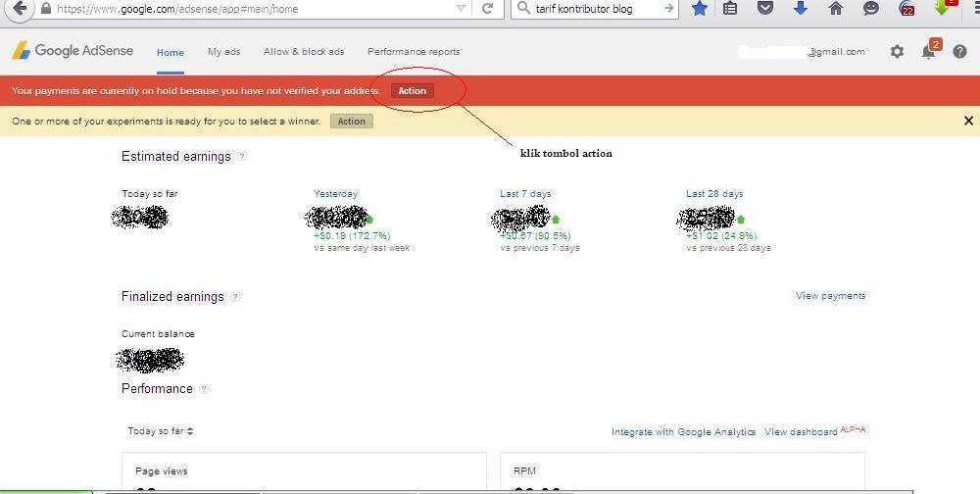Viewport: 980px width, 494px height.
Task: Open the downloads arrow icon
Action: (800, 8)
